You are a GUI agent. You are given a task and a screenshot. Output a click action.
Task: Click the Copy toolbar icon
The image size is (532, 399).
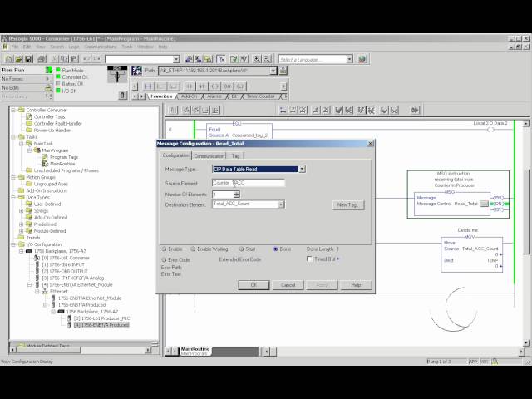pos(64,59)
